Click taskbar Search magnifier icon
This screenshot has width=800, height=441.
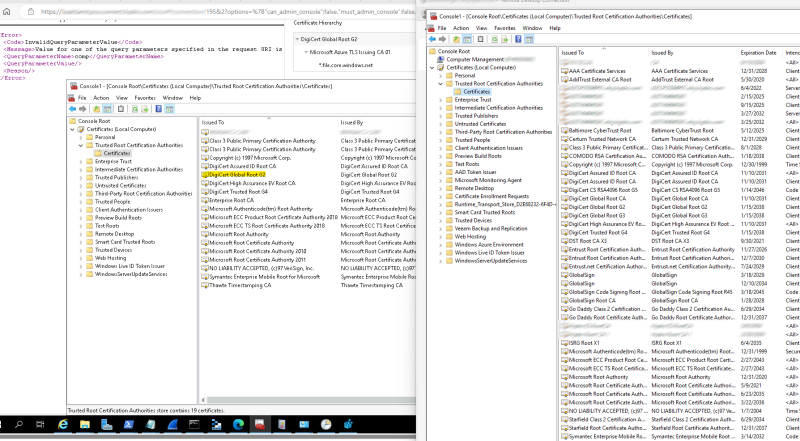click(19, 425)
